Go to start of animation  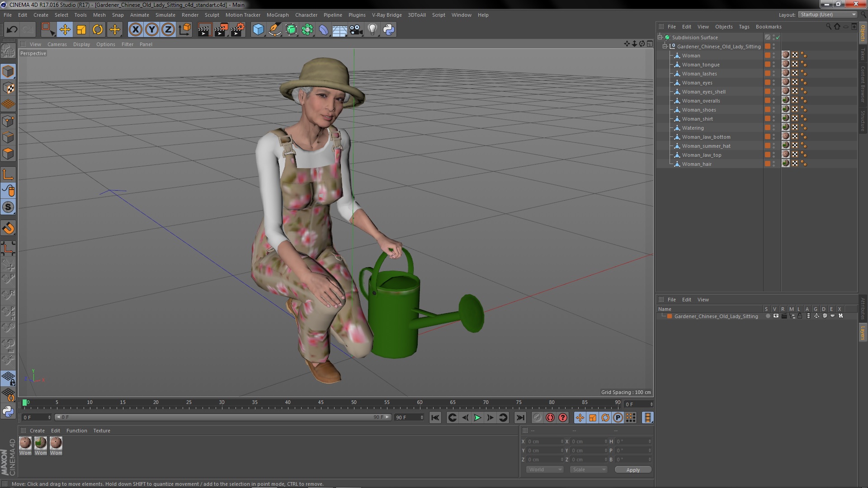click(x=435, y=418)
